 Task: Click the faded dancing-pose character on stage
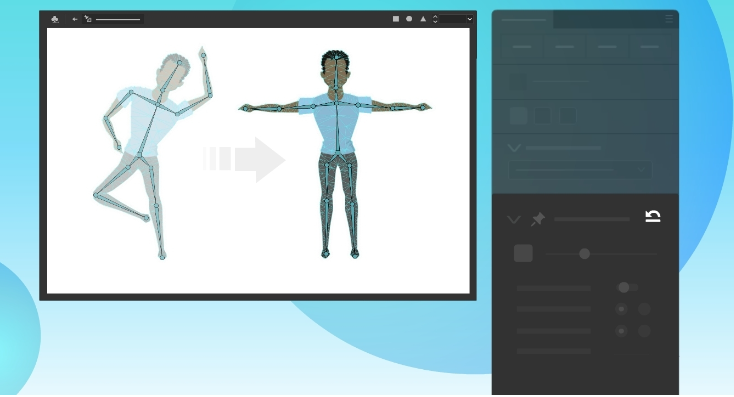154,152
